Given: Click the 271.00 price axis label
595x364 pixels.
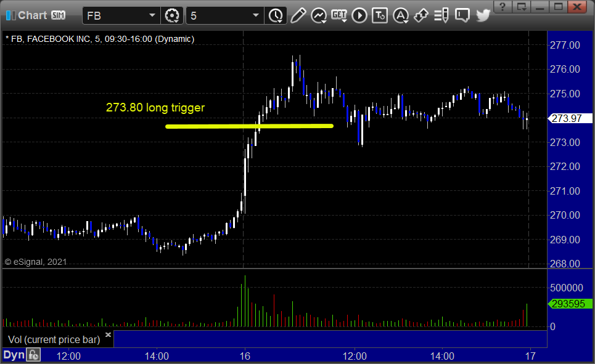Looking at the screenshot, I should [x=565, y=191].
